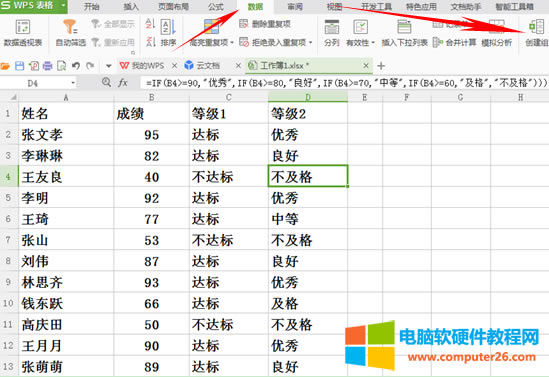
Task: Click the 自动筛选 funnel icon
Action: coord(70,27)
